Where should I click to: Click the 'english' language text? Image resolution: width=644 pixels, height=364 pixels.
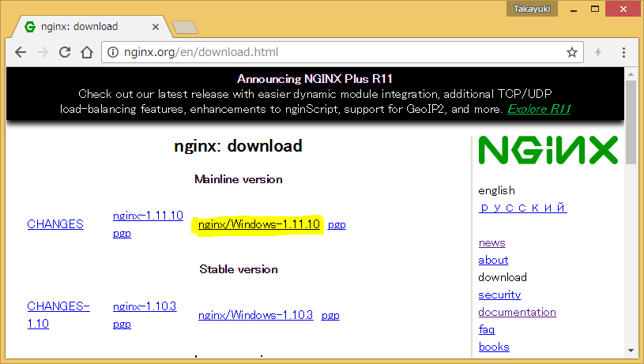[x=496, y=190]
